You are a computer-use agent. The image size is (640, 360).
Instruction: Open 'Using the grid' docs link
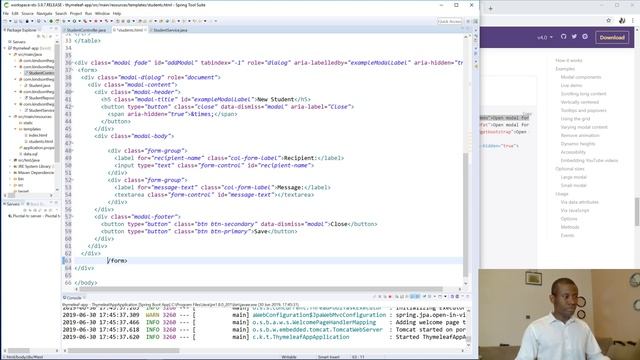[x=575, y=119]
